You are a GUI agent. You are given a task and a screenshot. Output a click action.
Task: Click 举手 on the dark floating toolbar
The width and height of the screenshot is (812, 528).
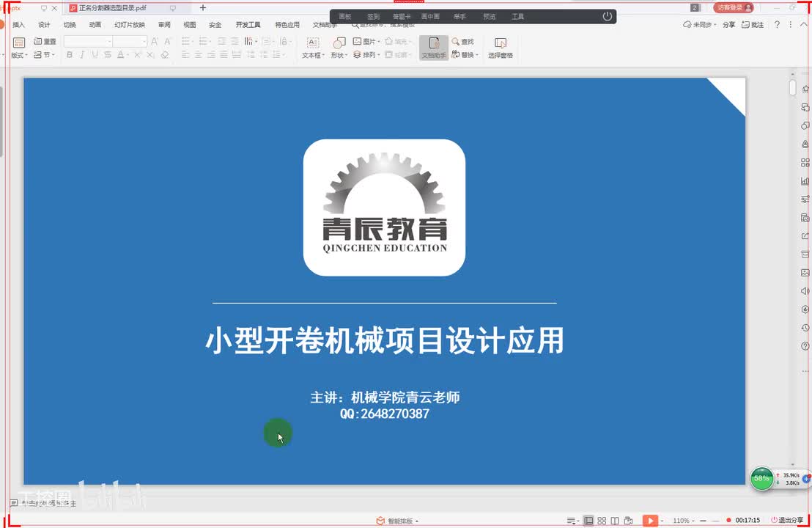click(x=459, y=17)
